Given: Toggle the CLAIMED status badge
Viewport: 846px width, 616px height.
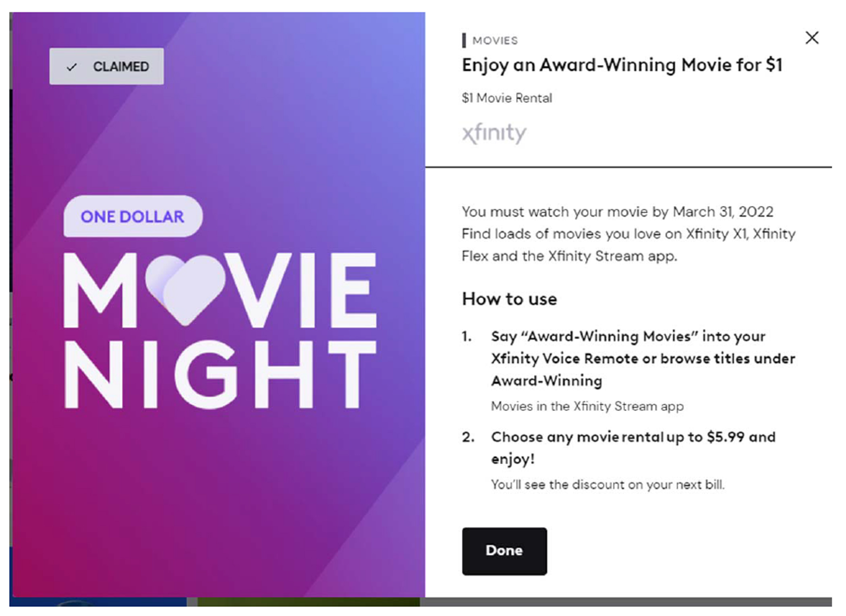Looking at the screenshot, I should (106, 66).
